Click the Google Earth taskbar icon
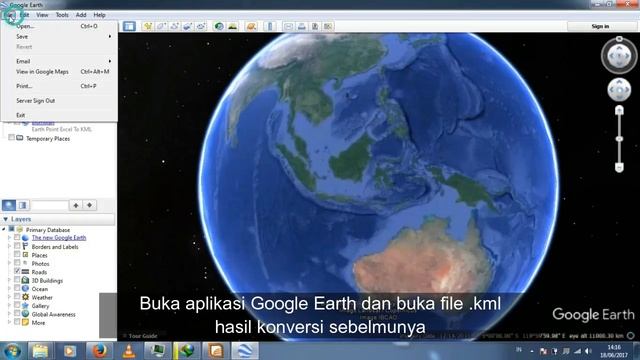This screenshot has height=360, width=640. tap(245, 351)
